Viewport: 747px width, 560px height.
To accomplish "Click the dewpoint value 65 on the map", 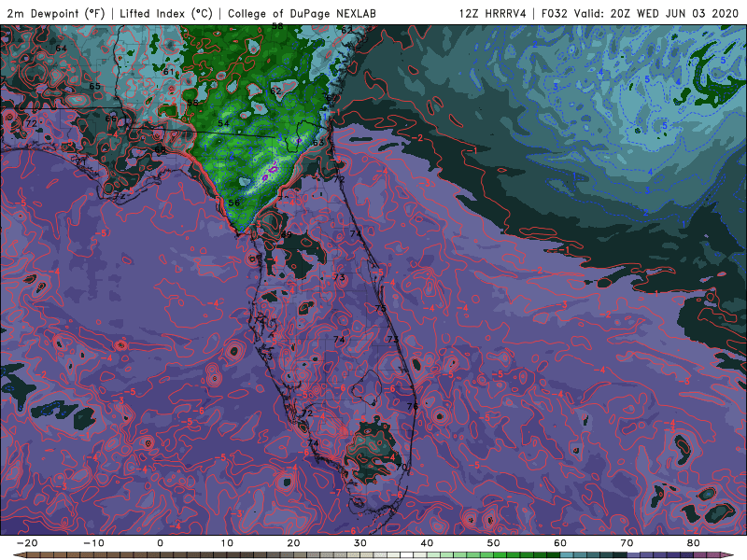I will coord(95,86).
